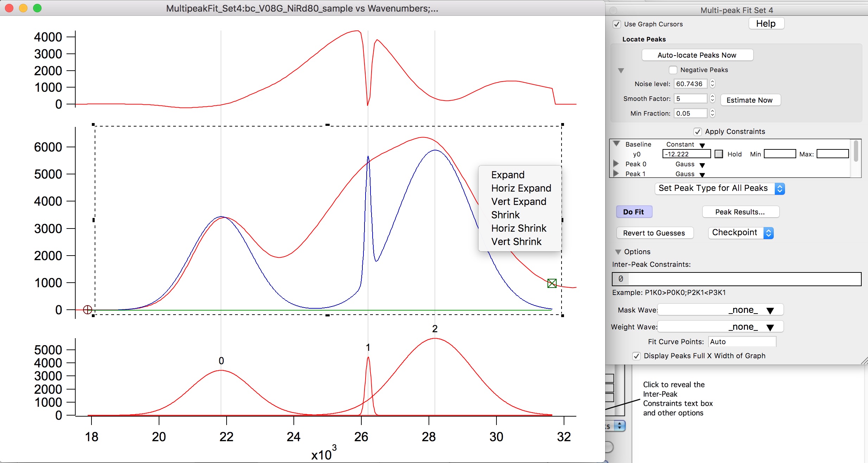
Task: Collapse the Baseline disclosure triangle
Action: point(617,143)
